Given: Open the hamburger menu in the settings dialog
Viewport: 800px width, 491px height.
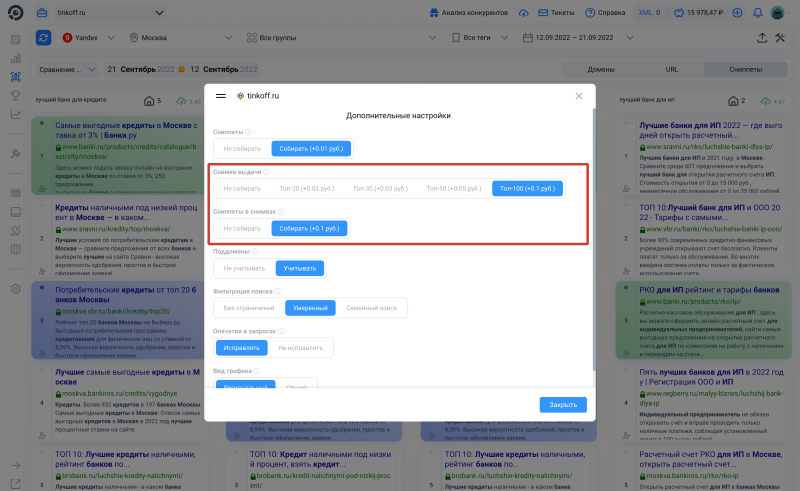Looking at the screenshot, I should coord(221,96).
